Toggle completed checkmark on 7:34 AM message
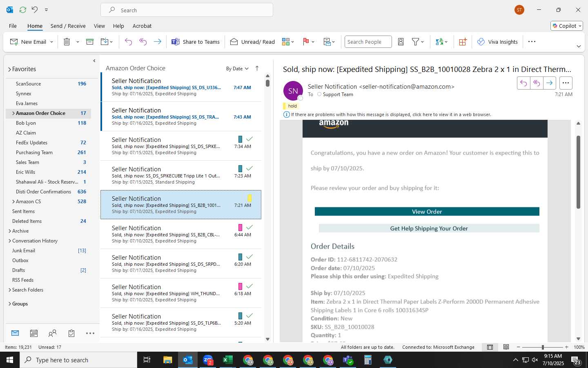 tap(249, 139)
